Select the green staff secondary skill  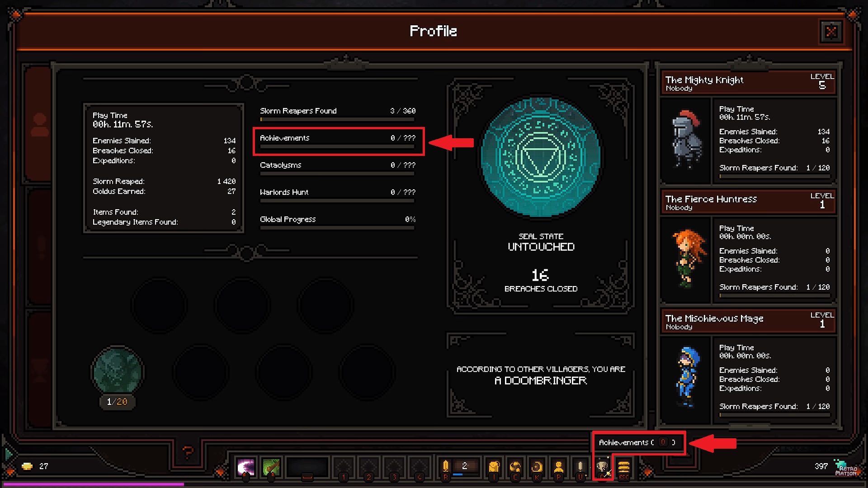(271, 467)
